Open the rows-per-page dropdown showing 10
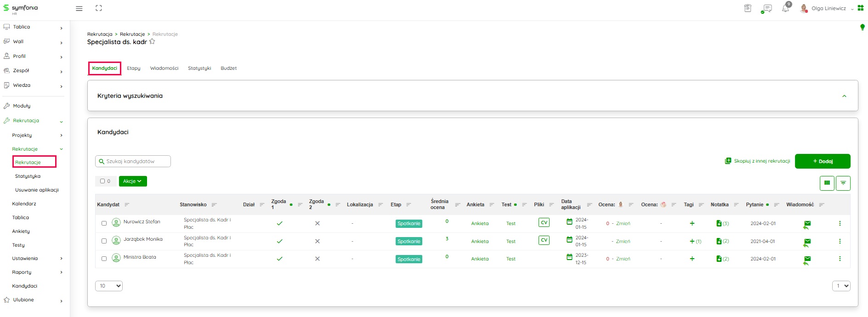Image resolution: width=868 pixels, height=317 pixels. [109, 286]
